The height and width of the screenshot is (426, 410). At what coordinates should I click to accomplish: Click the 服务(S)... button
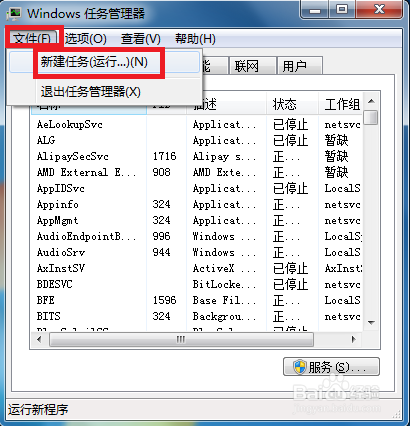(331, 367)
